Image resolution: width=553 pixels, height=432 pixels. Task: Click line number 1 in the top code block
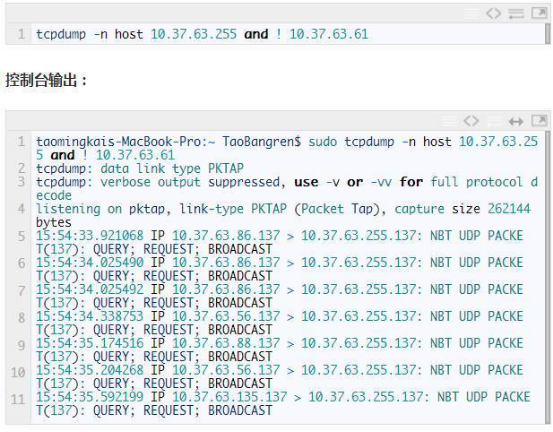21,34
